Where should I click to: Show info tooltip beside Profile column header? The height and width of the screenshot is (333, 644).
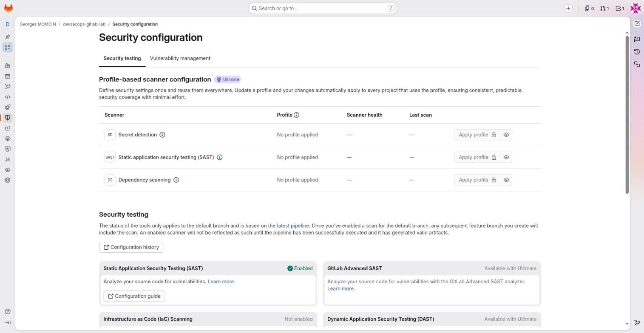pos(297,115)
